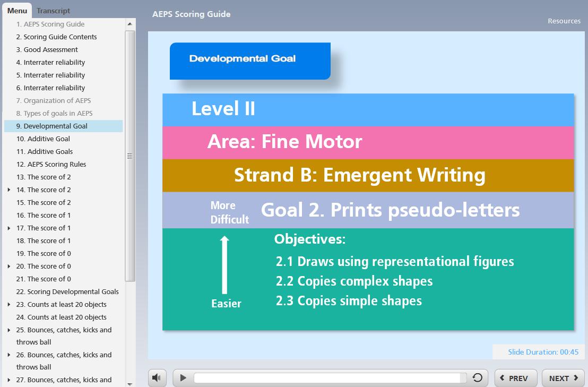Click the Slide Duration: 00:45 label

pos(543,352)
